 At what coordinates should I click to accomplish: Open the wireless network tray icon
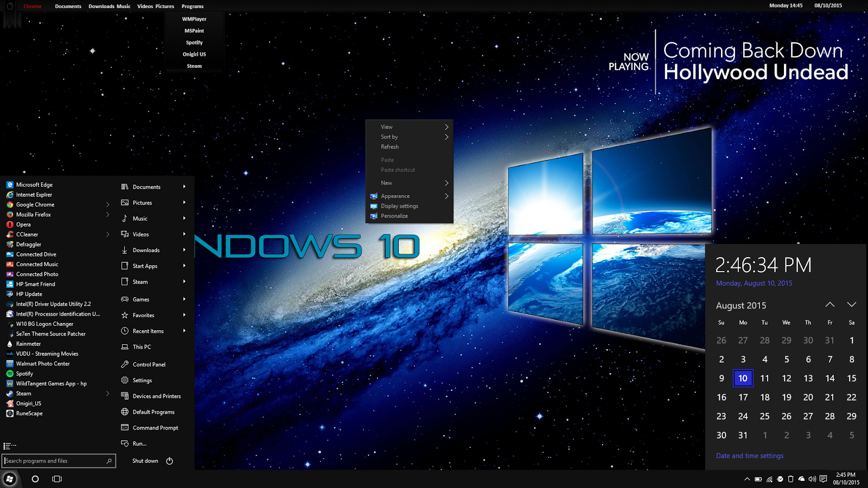point(769,479)
